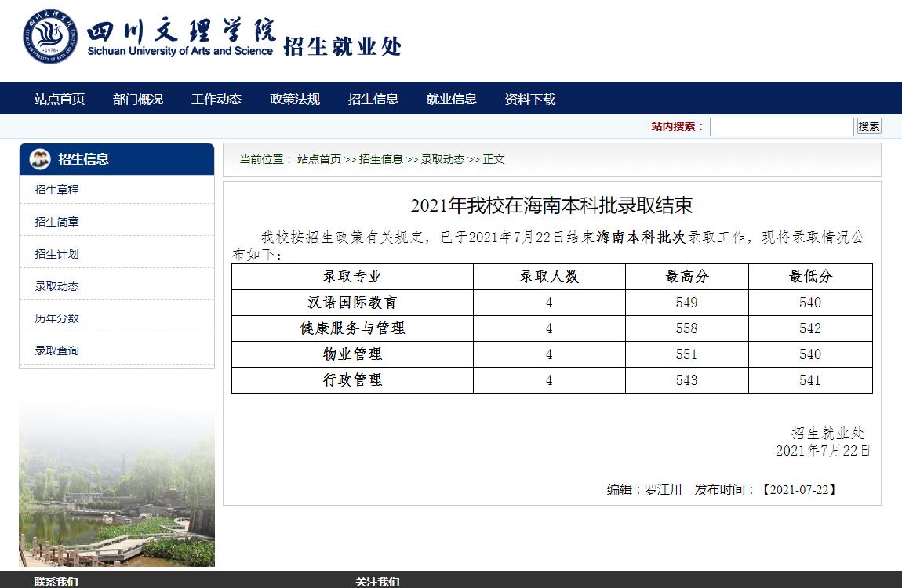Click highest score 558 in the table

point(687,328)
